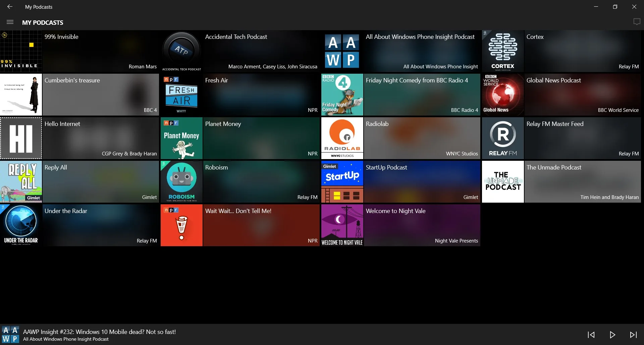Open The Unmade Podcast artwork
The image size is (644, 345).
pyautogui.click(x=503, y=182)
